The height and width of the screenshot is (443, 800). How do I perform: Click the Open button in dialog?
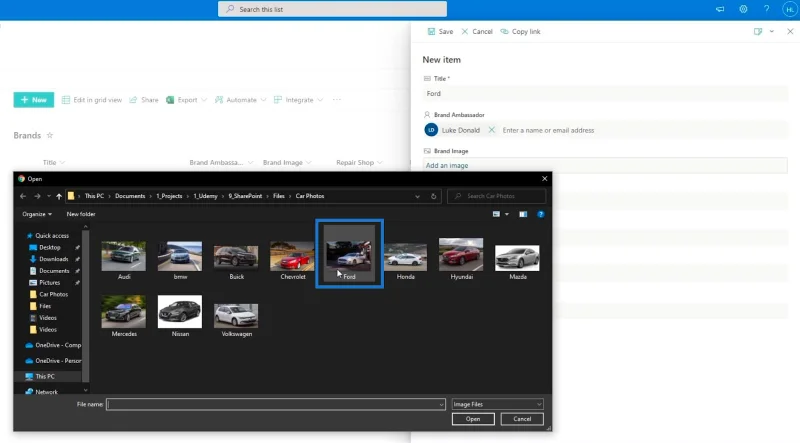pos(473,419)
